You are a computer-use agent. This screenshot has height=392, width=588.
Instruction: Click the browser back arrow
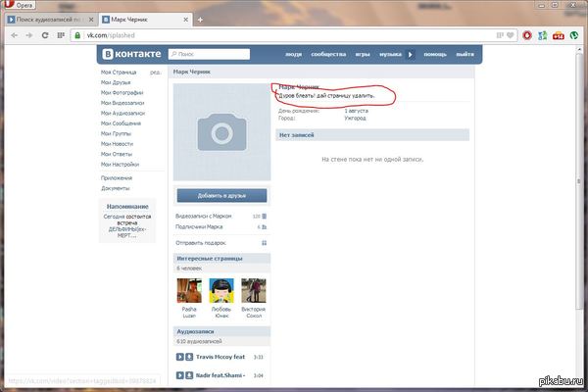tap(13, 34)
